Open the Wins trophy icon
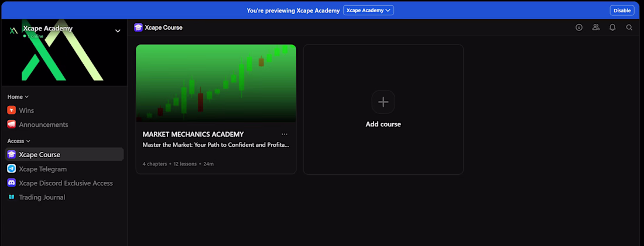Viewport: 644px width, 246px height. tap(12, 110)
